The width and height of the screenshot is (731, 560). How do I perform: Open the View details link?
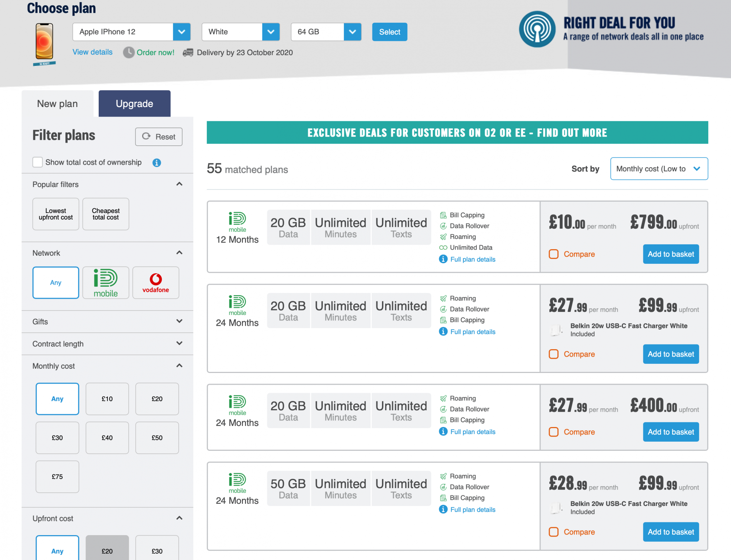point(92,52)
